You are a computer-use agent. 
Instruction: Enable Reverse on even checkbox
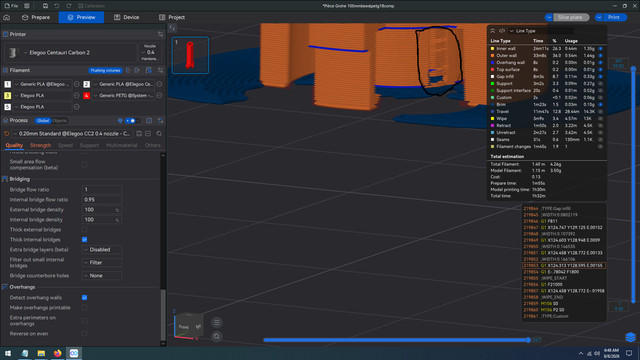click(84, 333)
